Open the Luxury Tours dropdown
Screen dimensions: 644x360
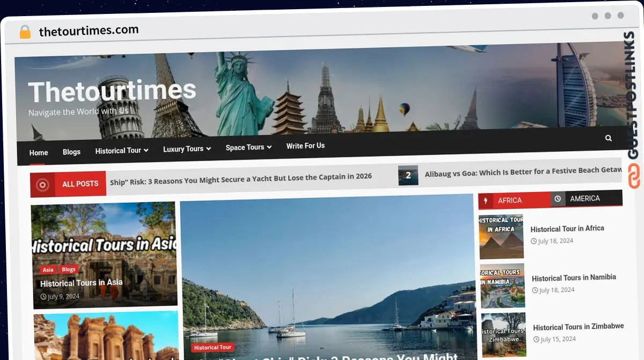pyautogui.click(x=186, y=149)
